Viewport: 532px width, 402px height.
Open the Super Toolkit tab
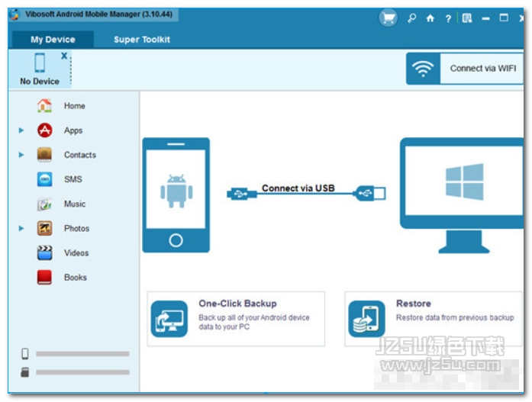pyautogui.click(x=142, y=40)
